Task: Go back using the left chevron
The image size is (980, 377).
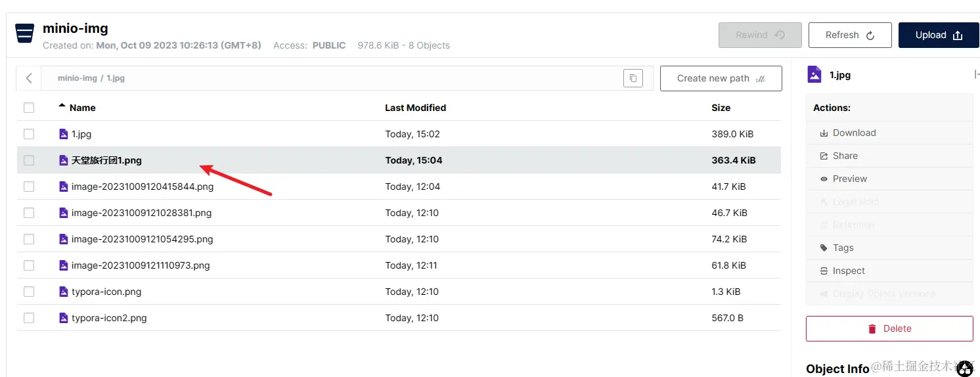Action: [x=29, y=78]
